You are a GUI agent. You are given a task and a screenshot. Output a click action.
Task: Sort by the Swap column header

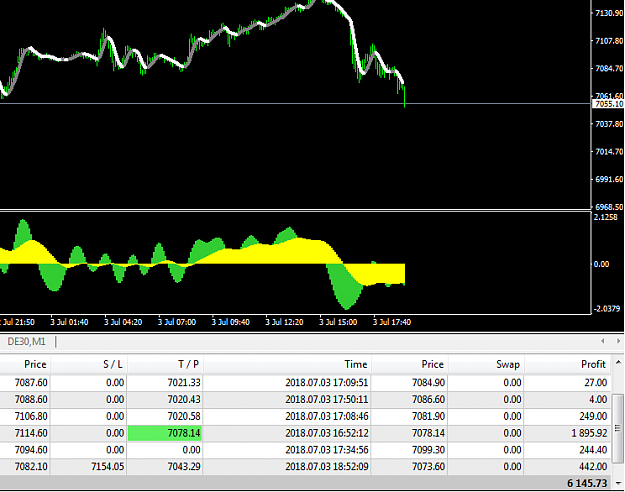508,364
